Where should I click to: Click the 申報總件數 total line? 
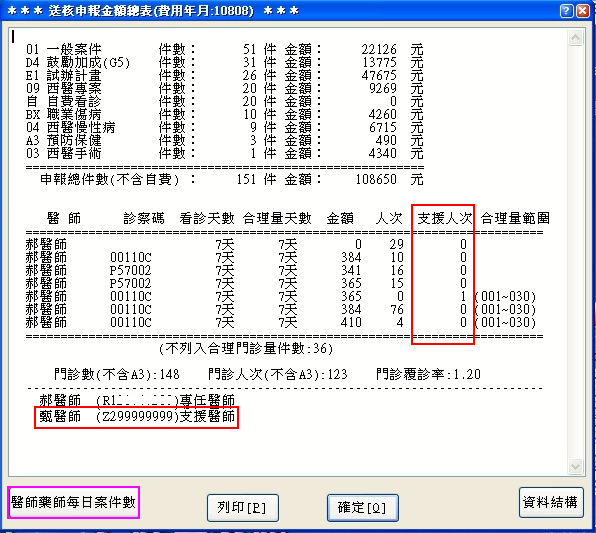pos(231,179)
